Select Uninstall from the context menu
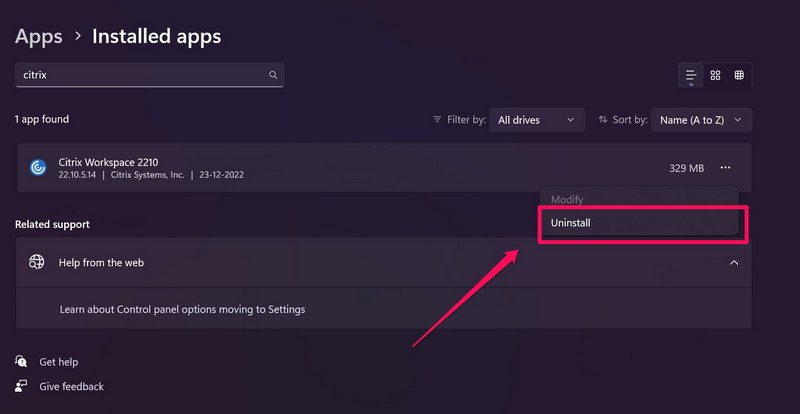 [x=571, y=223]
